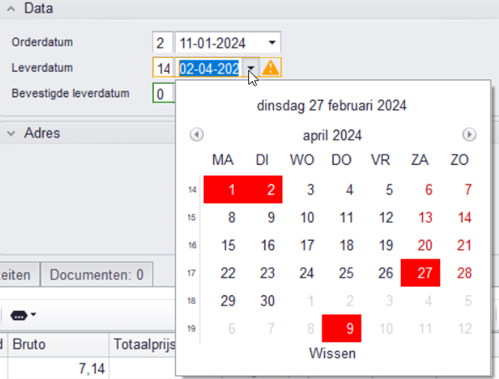Screen dimensions: 499x379
Task: Toggle the Leverdatum calendar dropdown arrow
Action: (251, 68)
